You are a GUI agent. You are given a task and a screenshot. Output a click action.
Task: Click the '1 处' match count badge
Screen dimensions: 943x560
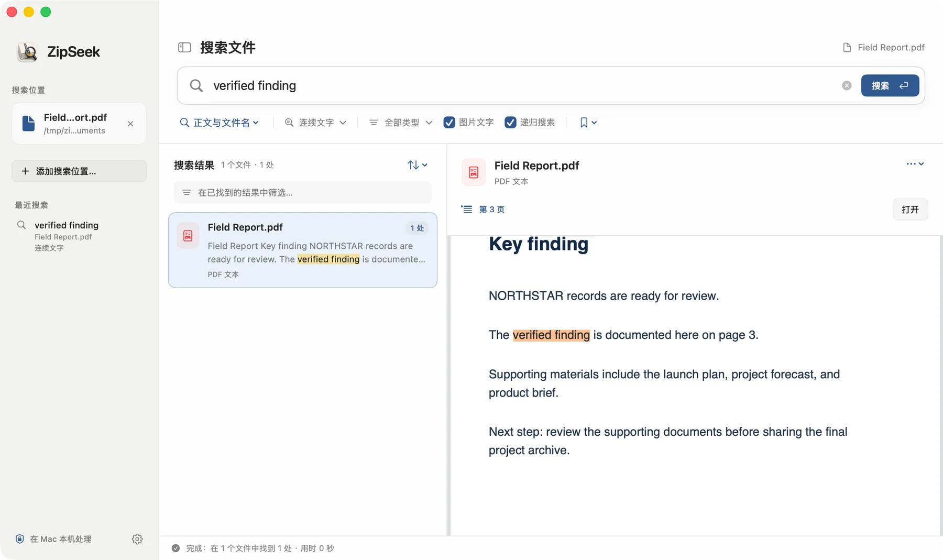[x=417, y=228]
